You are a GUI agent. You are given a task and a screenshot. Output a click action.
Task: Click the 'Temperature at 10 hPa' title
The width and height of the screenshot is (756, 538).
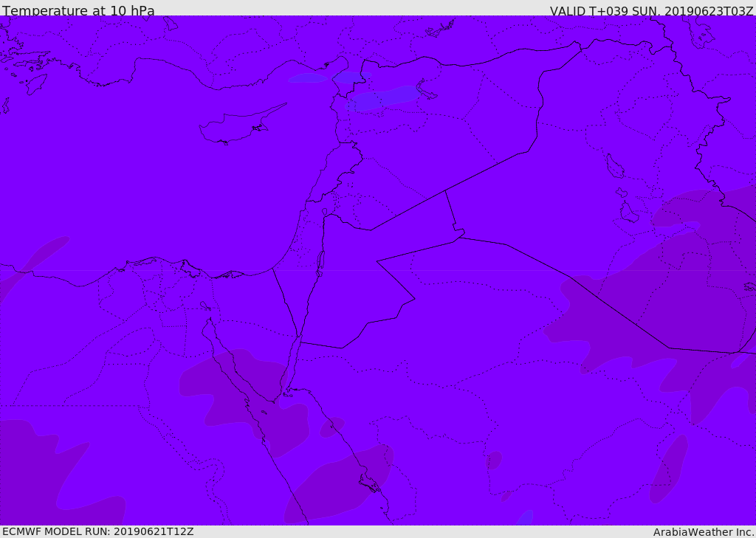click(x=78, y=10)
